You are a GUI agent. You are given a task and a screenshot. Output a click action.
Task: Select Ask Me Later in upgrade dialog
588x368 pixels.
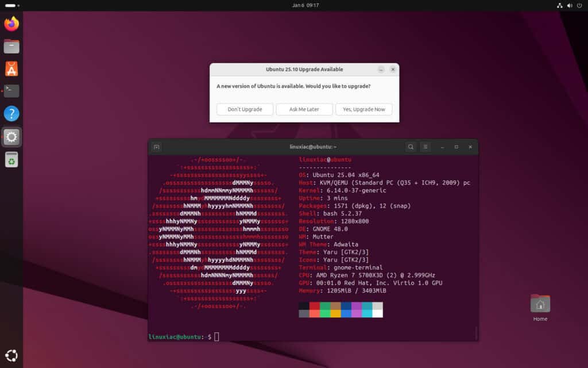click(304, 109)
